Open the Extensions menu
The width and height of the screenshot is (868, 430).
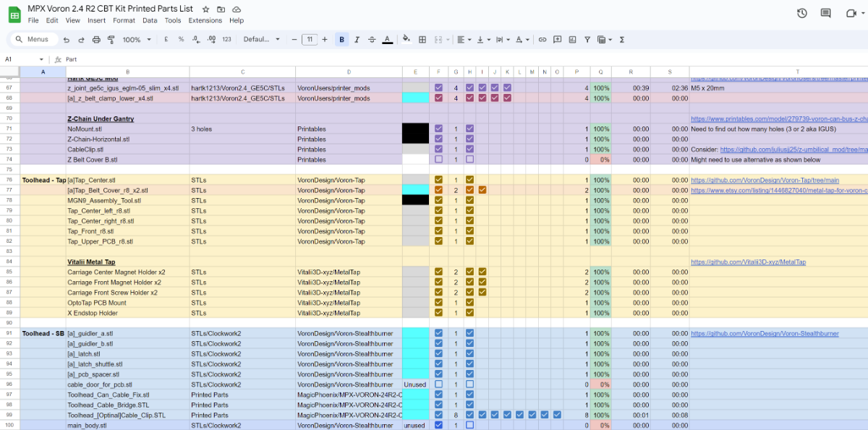(205, 20)
